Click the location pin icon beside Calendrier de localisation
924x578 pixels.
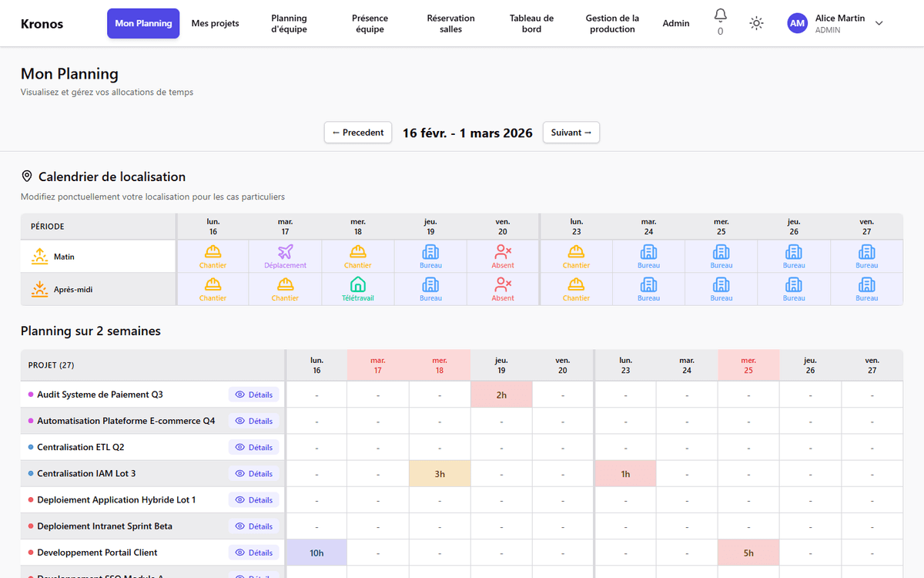(x=26, y=176)
